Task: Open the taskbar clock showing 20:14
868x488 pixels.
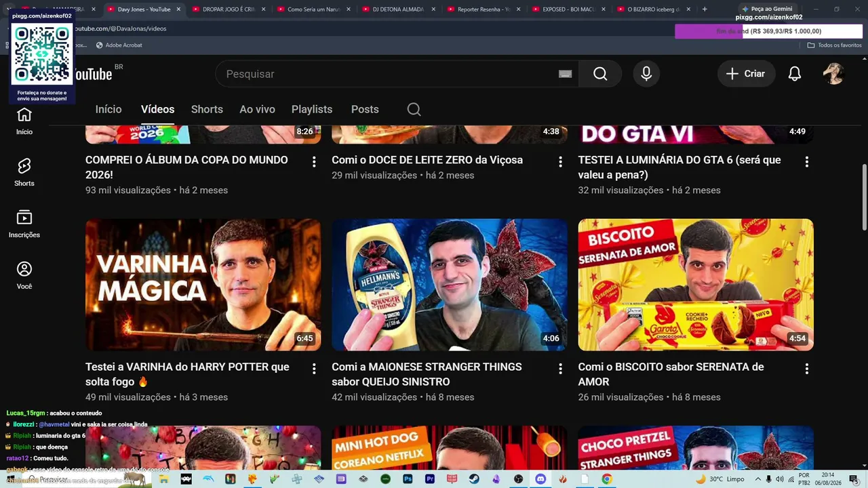Action: click(x=828, y=479)
